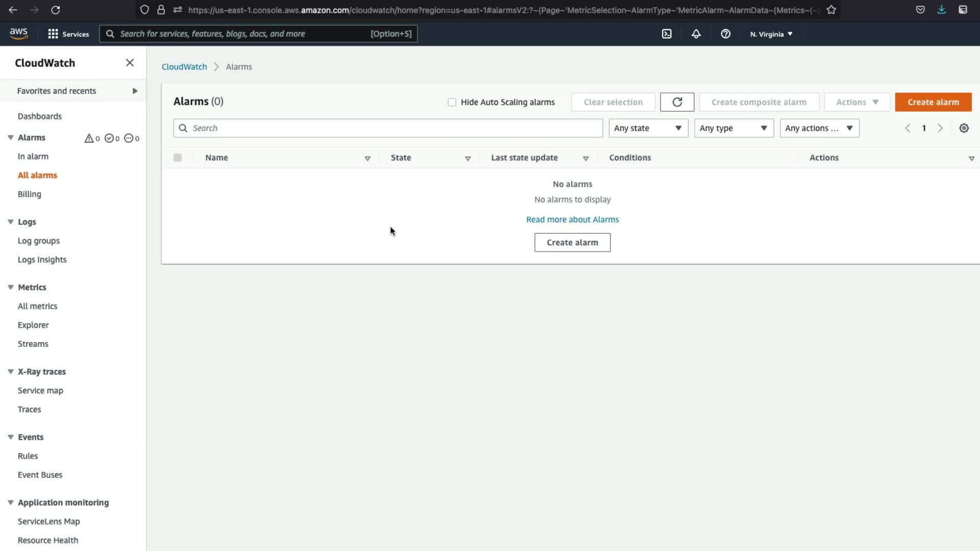980x551 pixels.
Task: Click the notifications bell icon
Action: [x=696, y=34]
